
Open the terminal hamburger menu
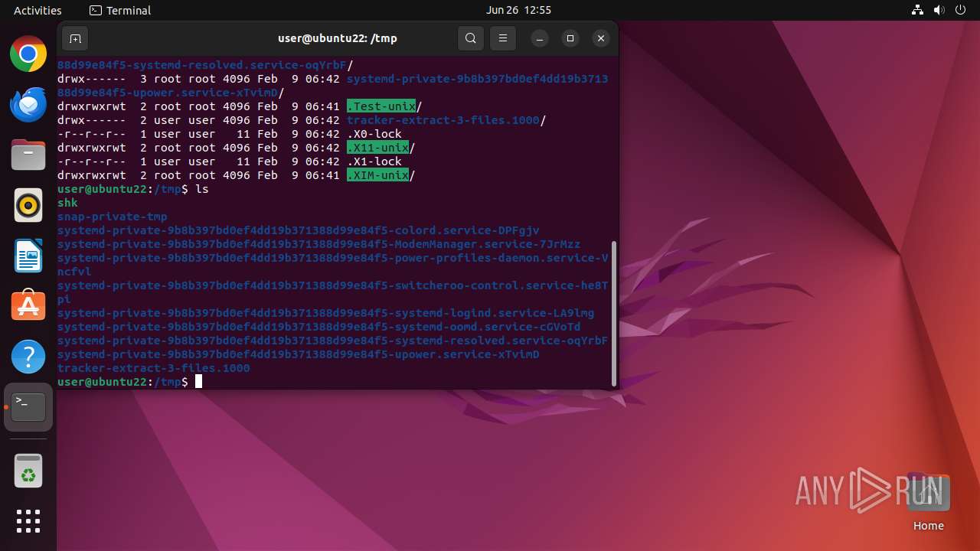tap(503, 38)
